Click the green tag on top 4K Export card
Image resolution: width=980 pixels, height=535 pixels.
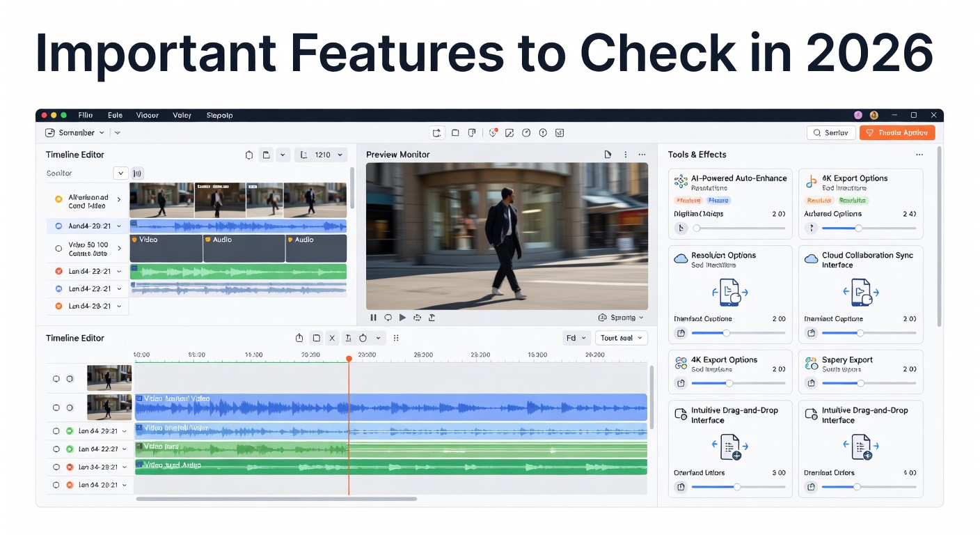click(853, 201)
